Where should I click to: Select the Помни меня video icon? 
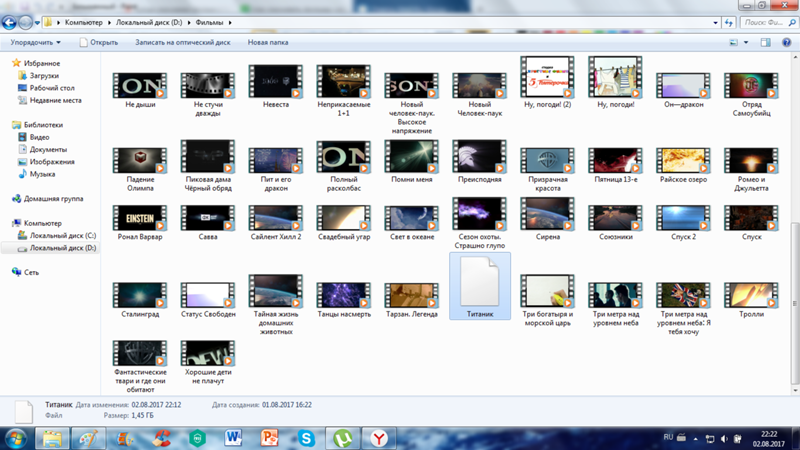coord(412,157)
